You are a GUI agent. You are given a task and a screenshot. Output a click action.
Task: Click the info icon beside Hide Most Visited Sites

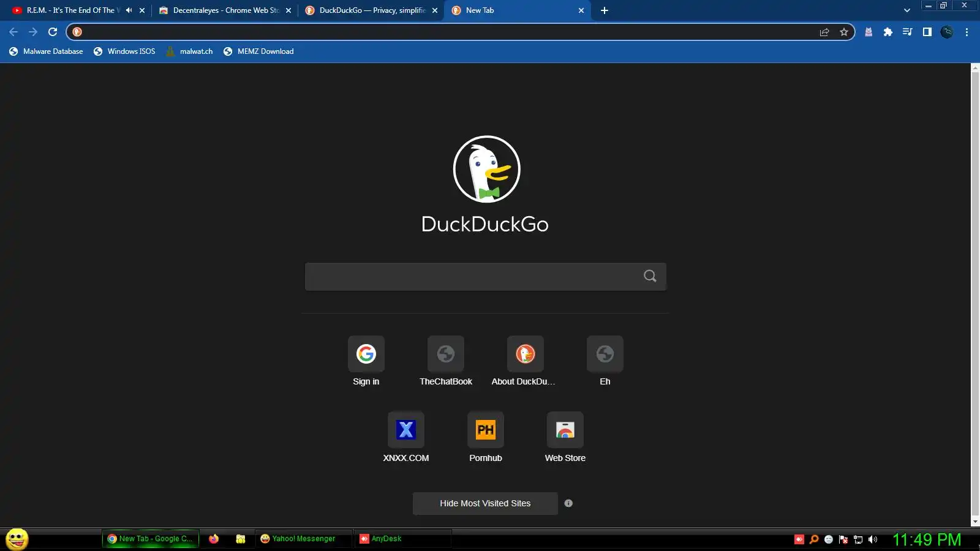point(568,503)
